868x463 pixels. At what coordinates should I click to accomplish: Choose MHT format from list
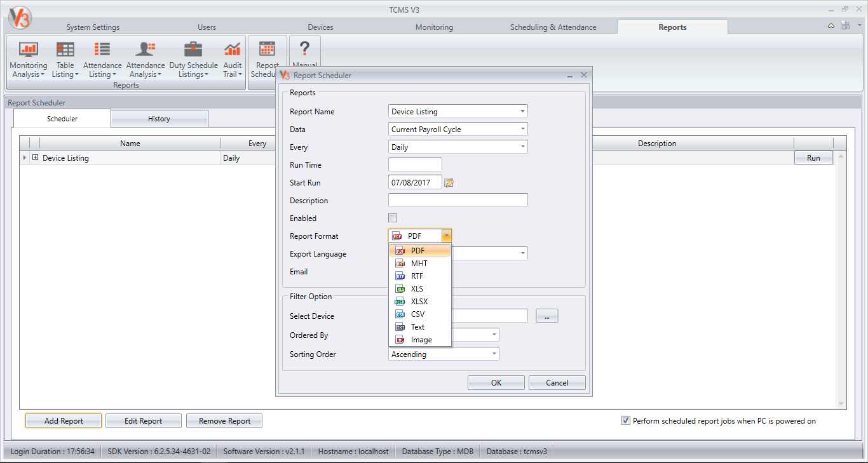[x=420, y=264]
